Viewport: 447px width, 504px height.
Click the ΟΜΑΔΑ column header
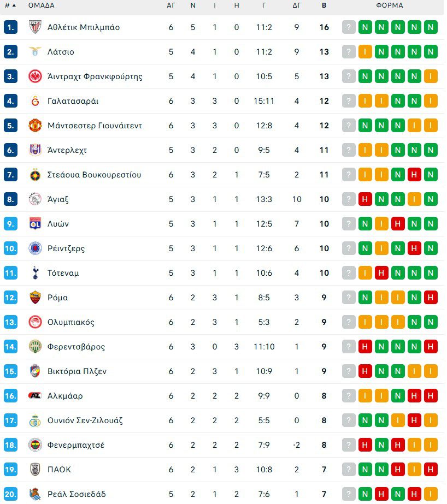(x=42, y=5)
